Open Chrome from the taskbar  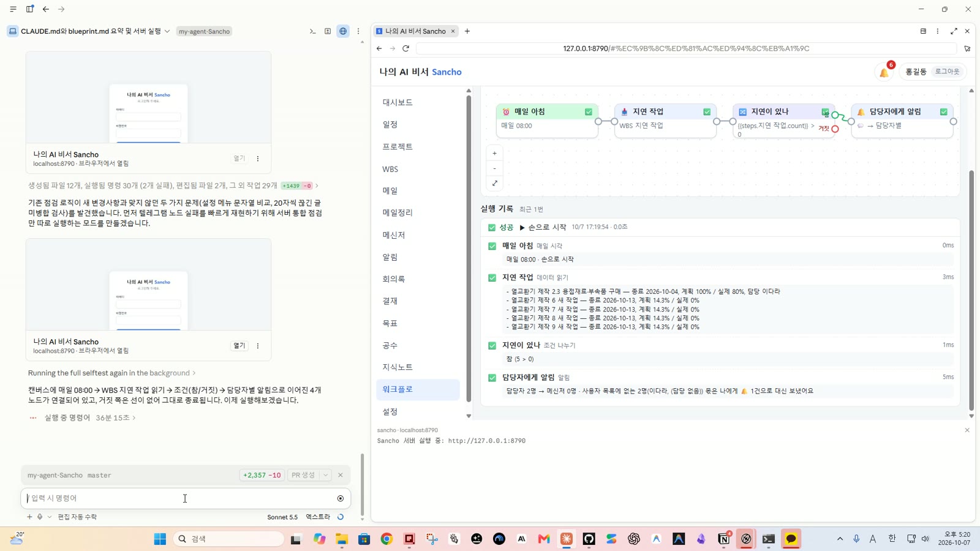point(386,539)
